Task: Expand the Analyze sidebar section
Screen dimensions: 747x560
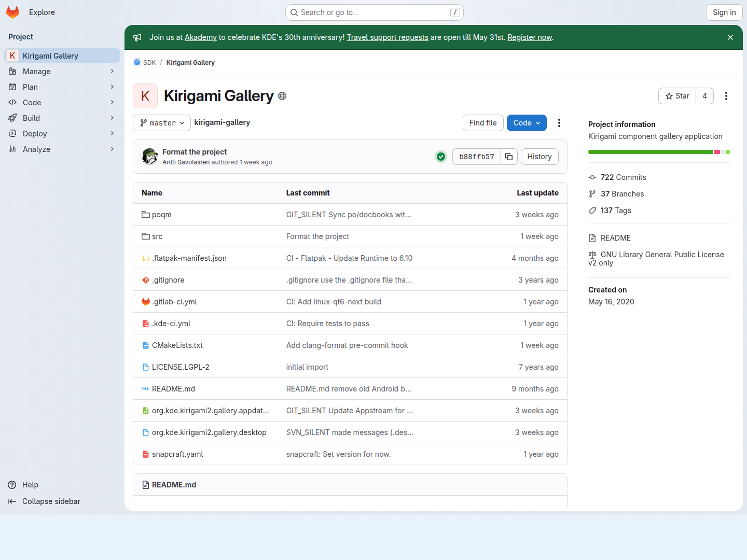Action: coord(62,149)
